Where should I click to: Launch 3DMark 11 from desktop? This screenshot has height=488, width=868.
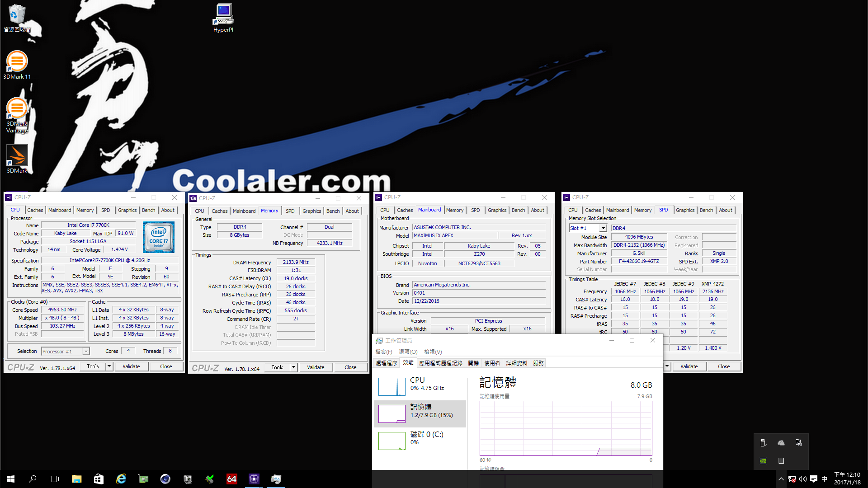click(17, 65)
